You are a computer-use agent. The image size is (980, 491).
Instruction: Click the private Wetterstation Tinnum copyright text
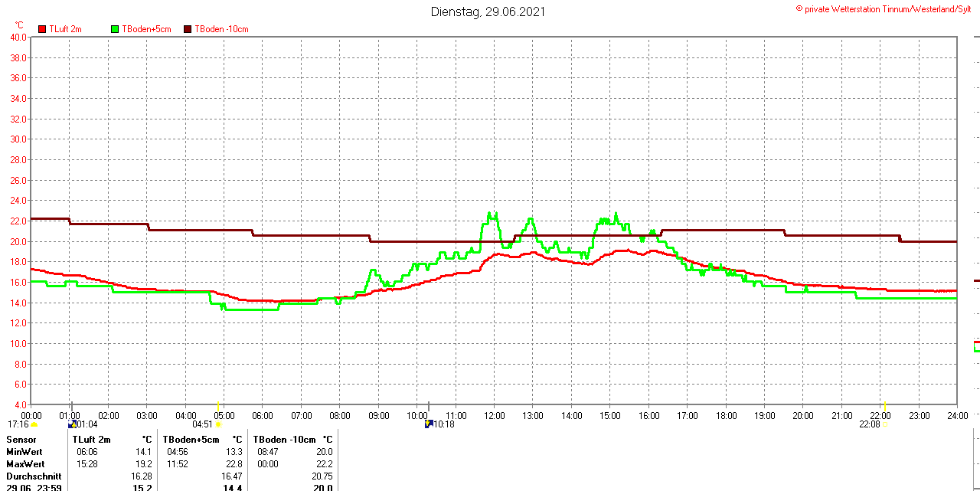tap(887, 8)
